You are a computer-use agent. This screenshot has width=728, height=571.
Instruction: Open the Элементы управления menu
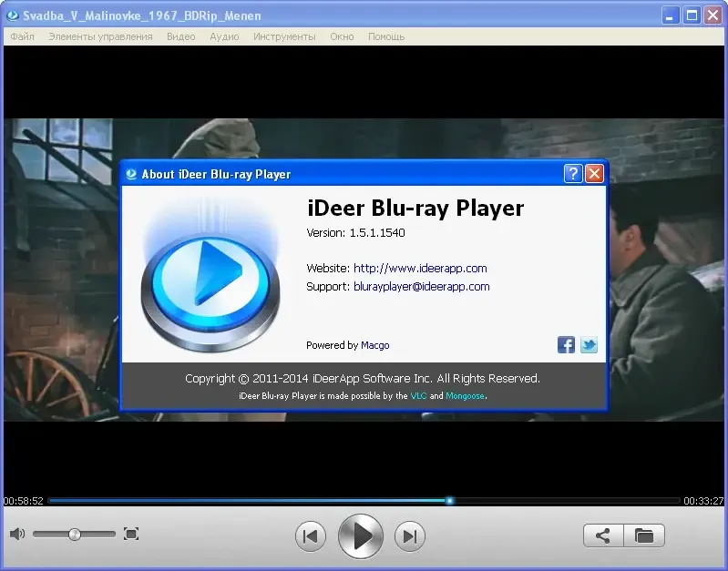pos(100,36)
